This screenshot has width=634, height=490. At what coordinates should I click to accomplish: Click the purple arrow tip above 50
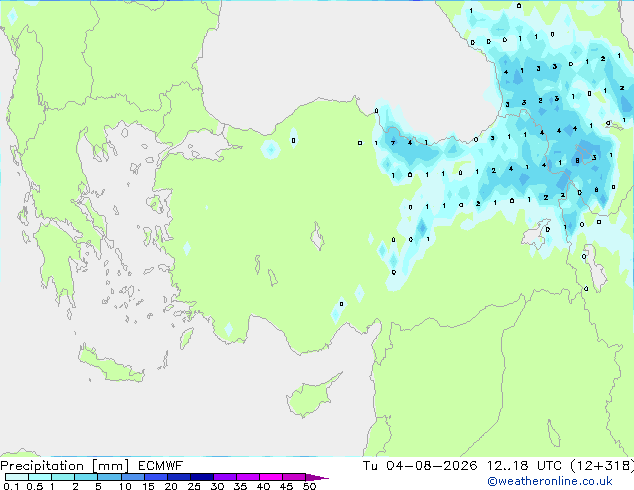pos(317,477)
